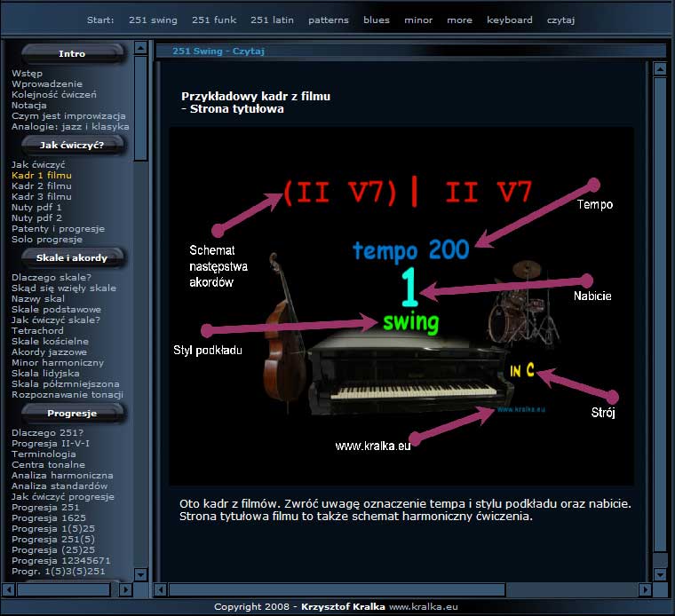Open the Jak ćwiczyć link under the header

[38, 165]
